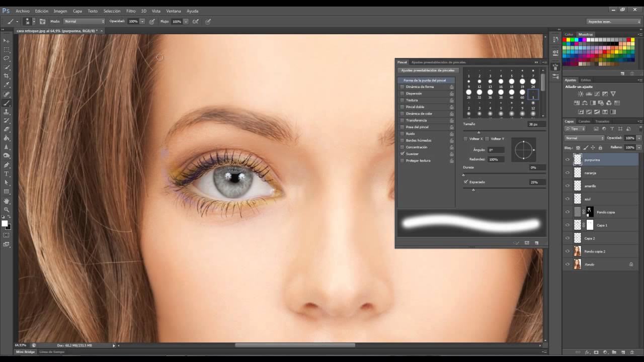Open the Filtro menu
The image size is (644, 362).
(131, 11)
